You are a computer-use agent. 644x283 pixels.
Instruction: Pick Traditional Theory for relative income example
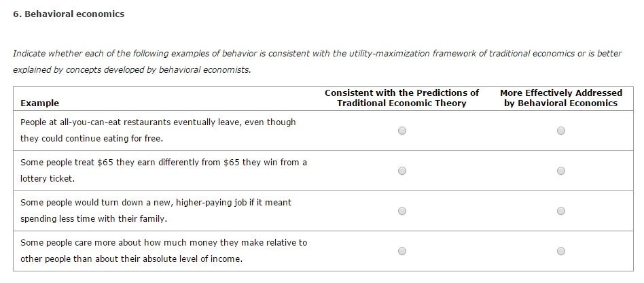(x=402, y=251)
